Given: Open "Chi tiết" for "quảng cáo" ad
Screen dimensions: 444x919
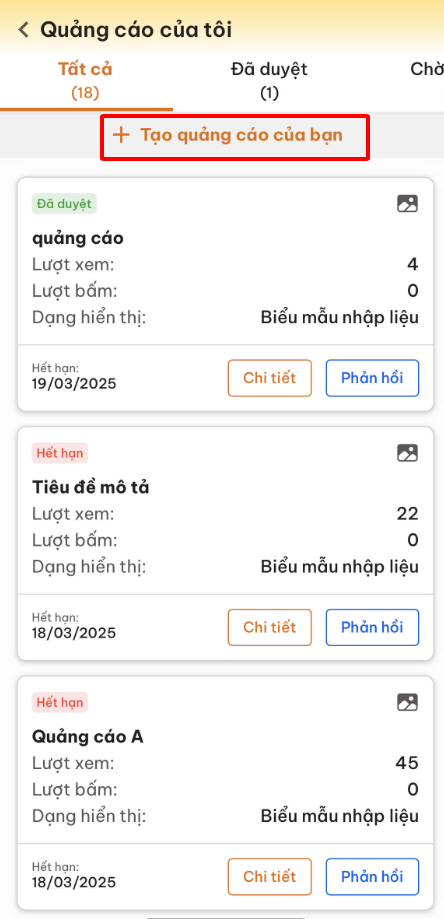Looking at the screenshot, I should click(x=269, y=378).
